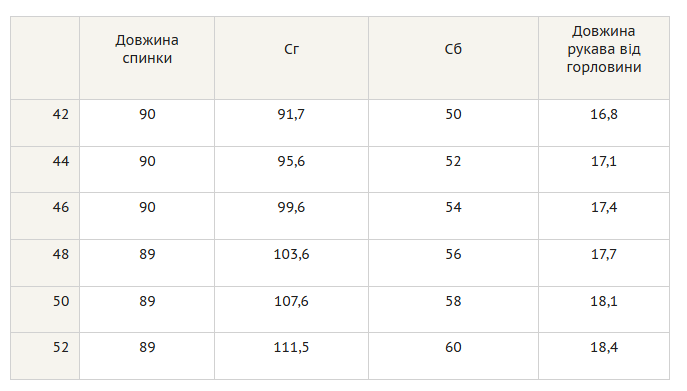Select the size 44 row label

pos(60,161)
